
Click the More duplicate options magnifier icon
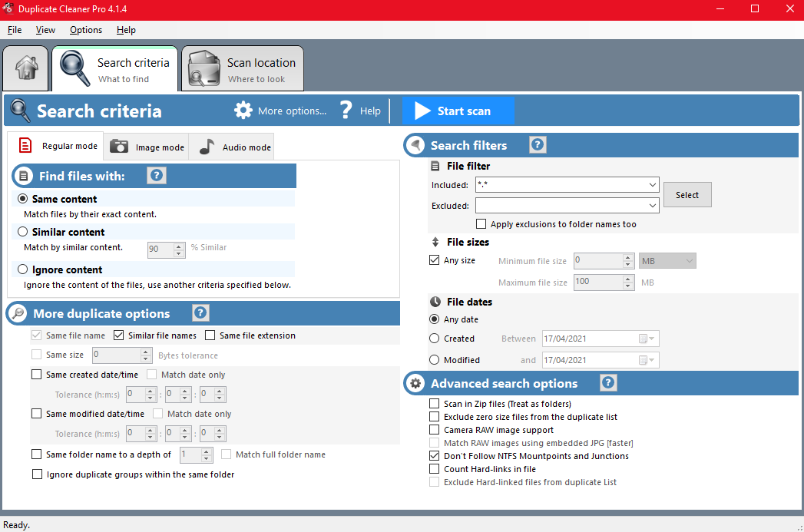click(x=18, y=313)
